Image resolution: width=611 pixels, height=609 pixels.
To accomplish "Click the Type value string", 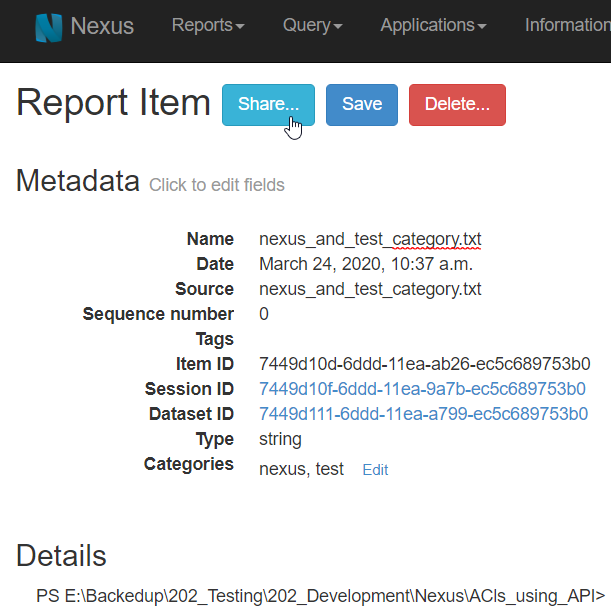I will point(280,439).
